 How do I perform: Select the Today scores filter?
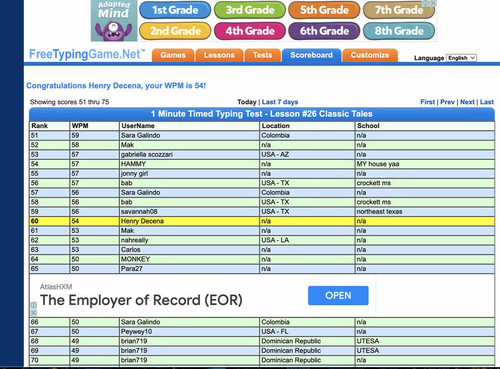(x=247, y=102)
